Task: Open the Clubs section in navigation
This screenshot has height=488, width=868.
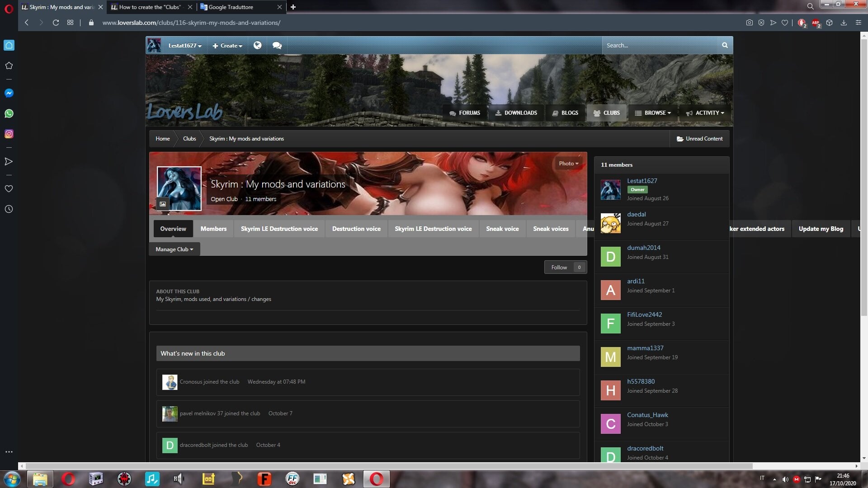Action: [x=606, y=113]
